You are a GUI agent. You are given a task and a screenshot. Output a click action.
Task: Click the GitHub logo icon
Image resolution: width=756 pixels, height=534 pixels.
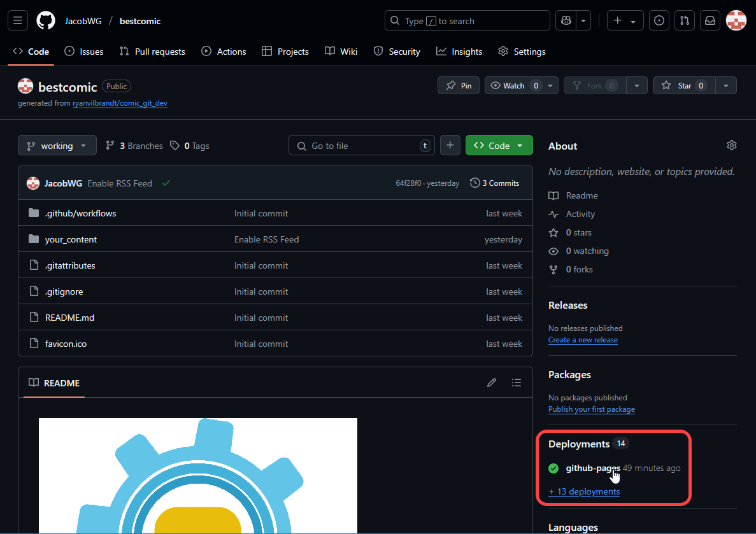(x=46, y=21)
